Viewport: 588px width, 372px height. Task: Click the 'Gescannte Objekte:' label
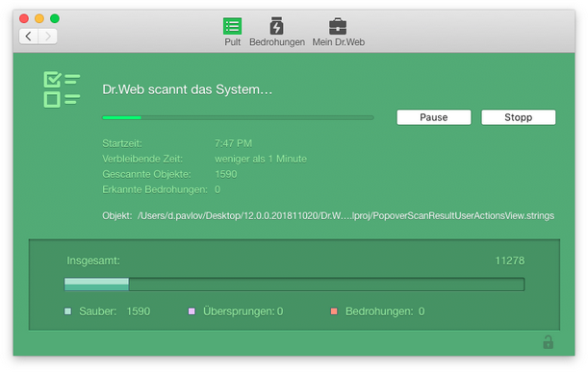pyautogui.click(x=146, y=174)
